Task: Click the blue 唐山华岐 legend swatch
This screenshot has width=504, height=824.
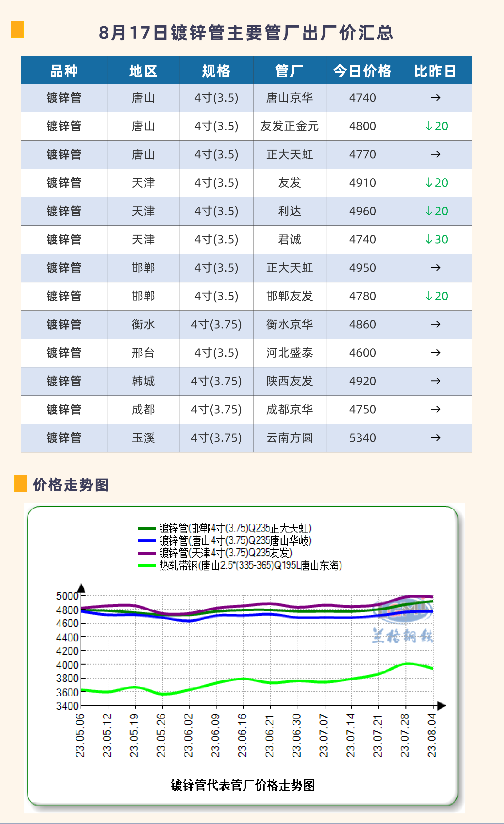Action: point(147,541)
